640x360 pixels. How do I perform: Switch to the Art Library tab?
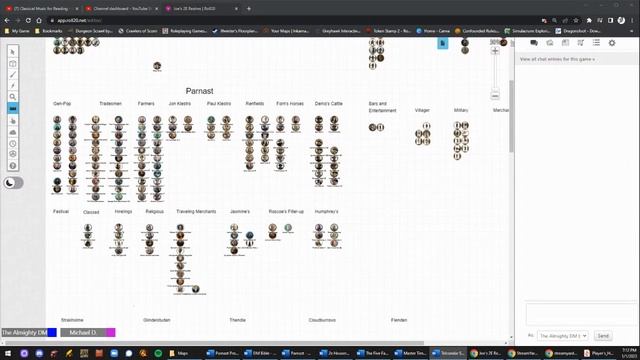(x=550, y=43)
